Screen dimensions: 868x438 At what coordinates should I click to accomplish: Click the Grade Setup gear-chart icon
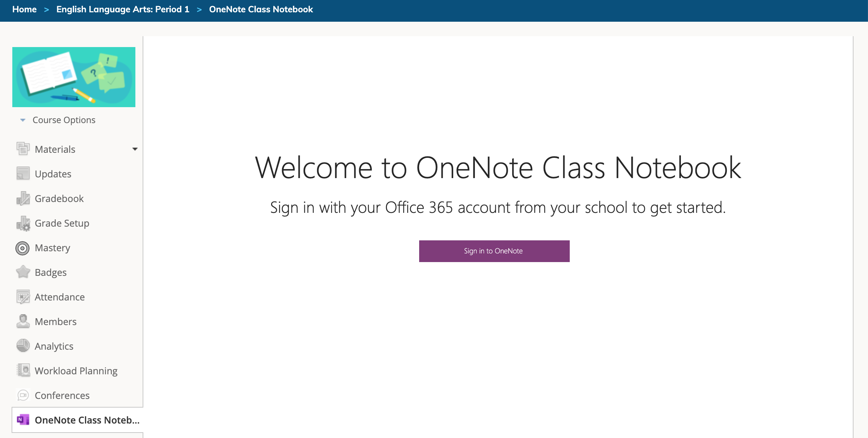[23, 223]
